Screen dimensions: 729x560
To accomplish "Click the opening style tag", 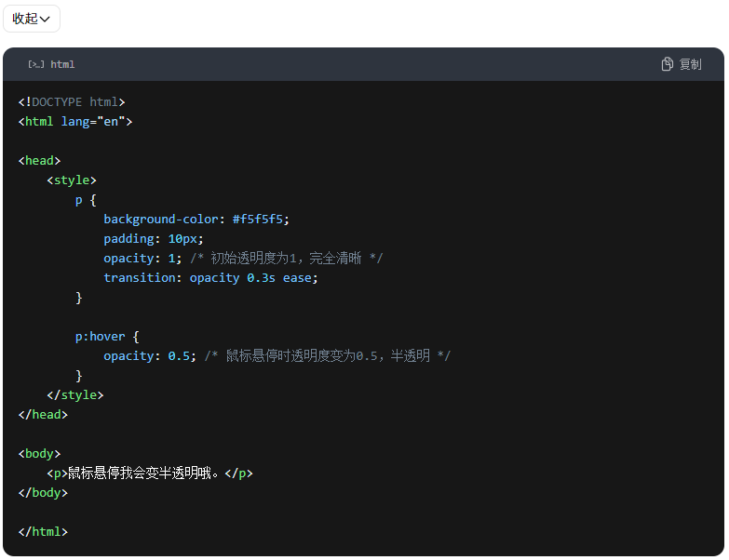I will coord(72,180).
